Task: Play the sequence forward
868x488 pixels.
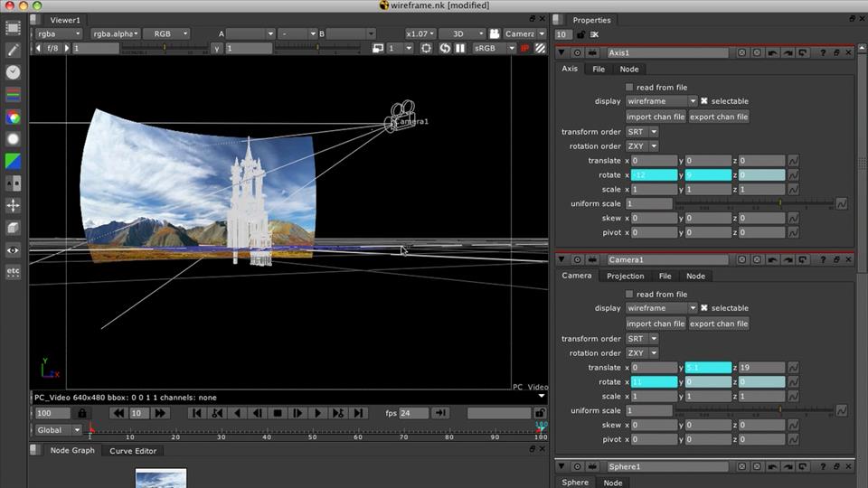Action: [x=317, y=413]
